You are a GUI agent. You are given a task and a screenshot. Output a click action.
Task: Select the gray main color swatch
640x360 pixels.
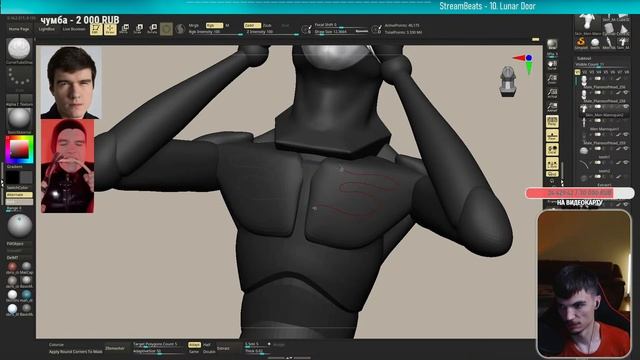[x=26, y=177]
